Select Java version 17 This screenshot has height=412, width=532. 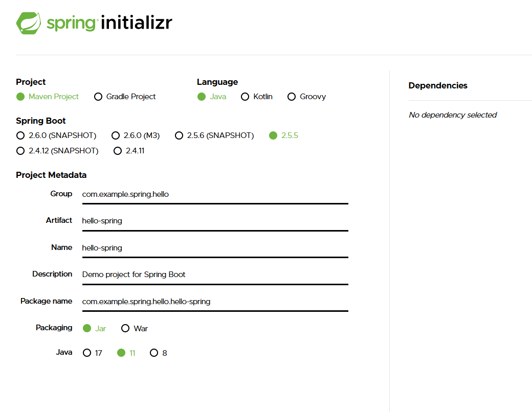click(87, 353)
